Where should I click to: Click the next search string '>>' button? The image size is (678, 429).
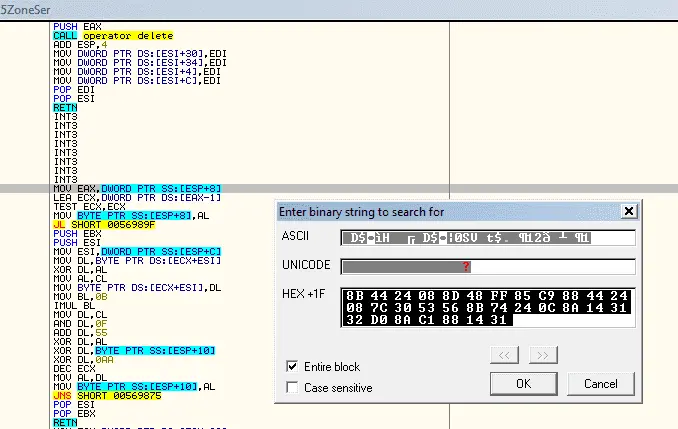[x=543, y=355]
